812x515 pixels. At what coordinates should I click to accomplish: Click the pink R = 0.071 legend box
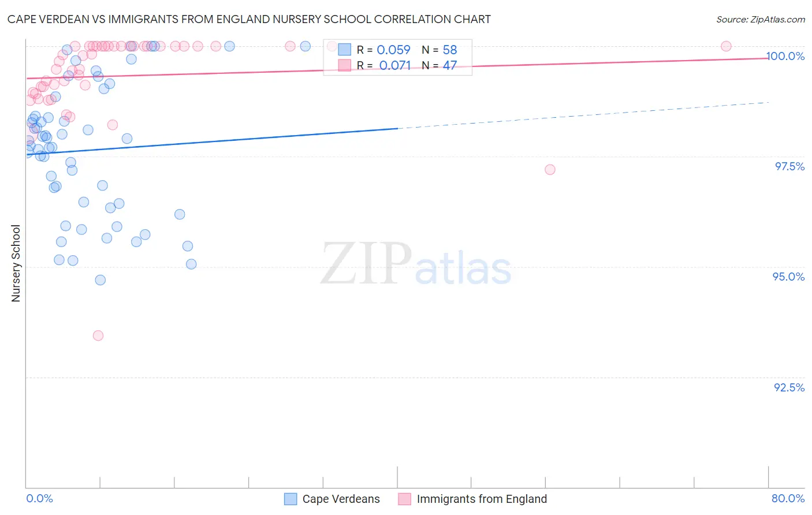(x=345, y=65)
